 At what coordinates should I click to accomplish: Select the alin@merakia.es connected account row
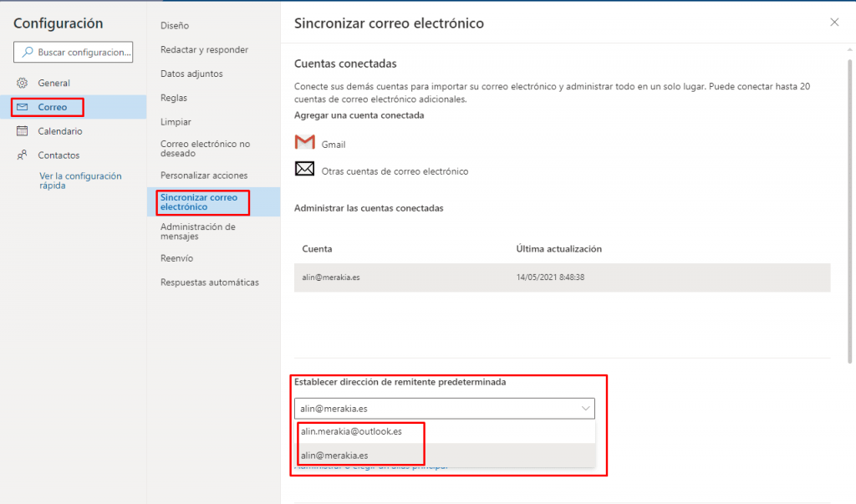pyautogui.click(x=563, y=277)
